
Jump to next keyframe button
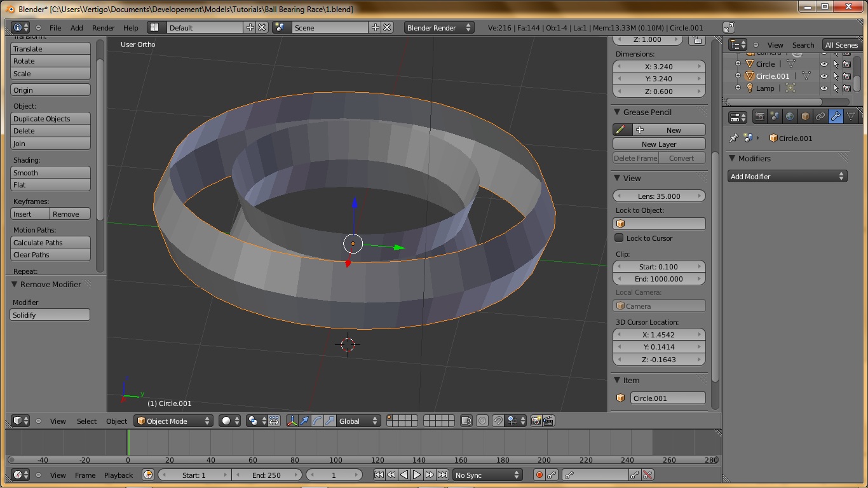(430, 475)
